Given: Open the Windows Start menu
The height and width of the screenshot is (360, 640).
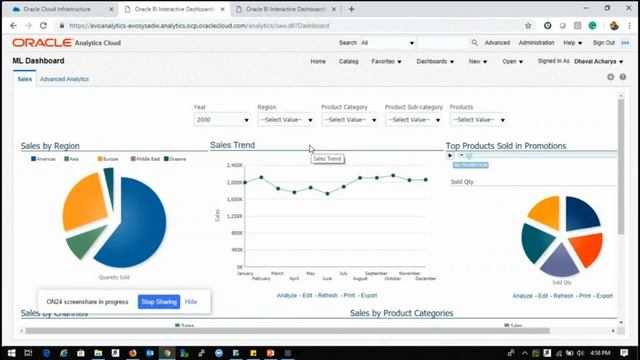Looking at the screenshot, I should click(x=11, y=353).
